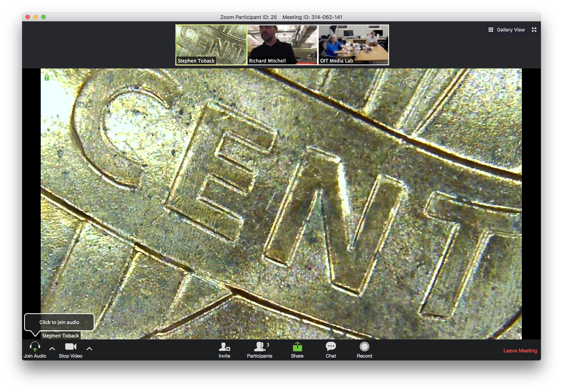Close the Zoom window with red button
563x392 pixels.
click(x=28, y=17)
